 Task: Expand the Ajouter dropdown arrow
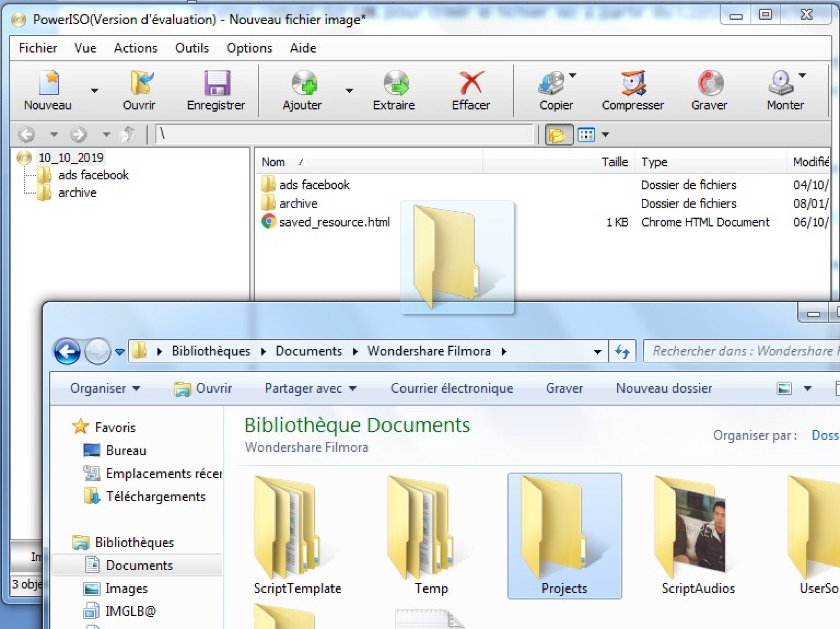(x=349, y=90)
